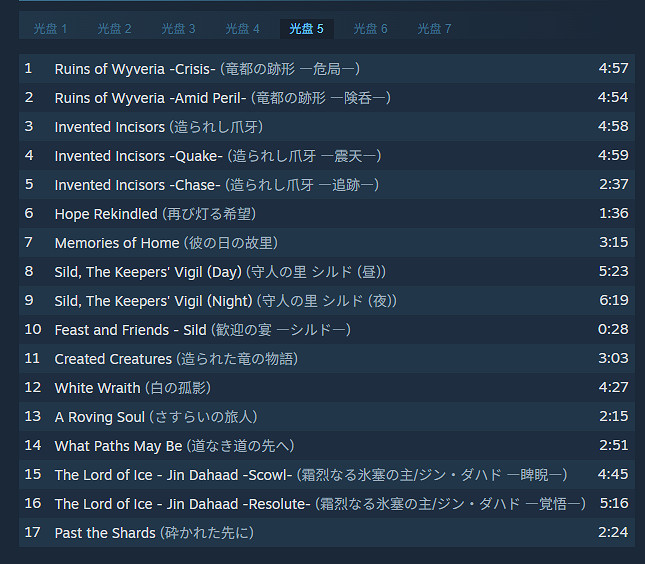645x564 pixels.
Task: Switch to the 光盘 1 tab
Action: click(50, 29)
